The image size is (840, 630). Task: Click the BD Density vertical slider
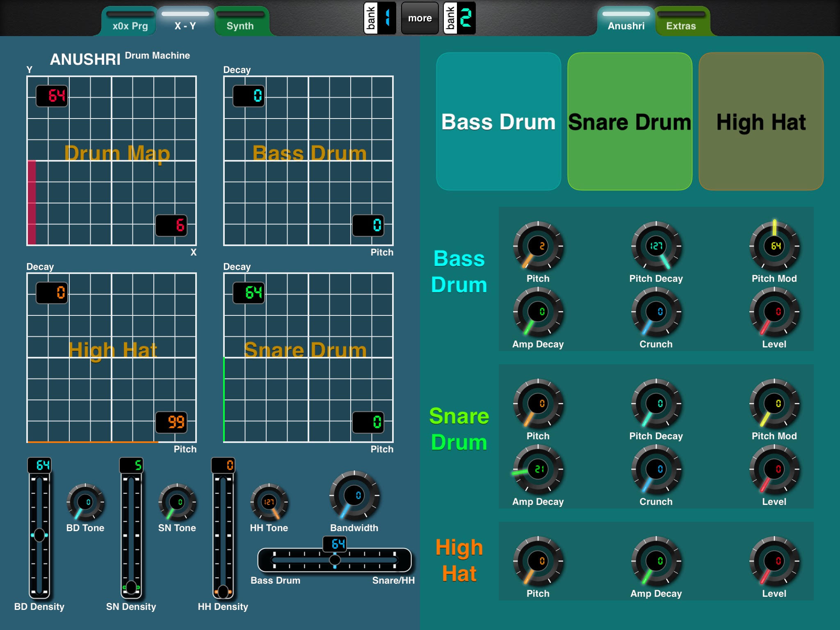[x=39, y=536]
